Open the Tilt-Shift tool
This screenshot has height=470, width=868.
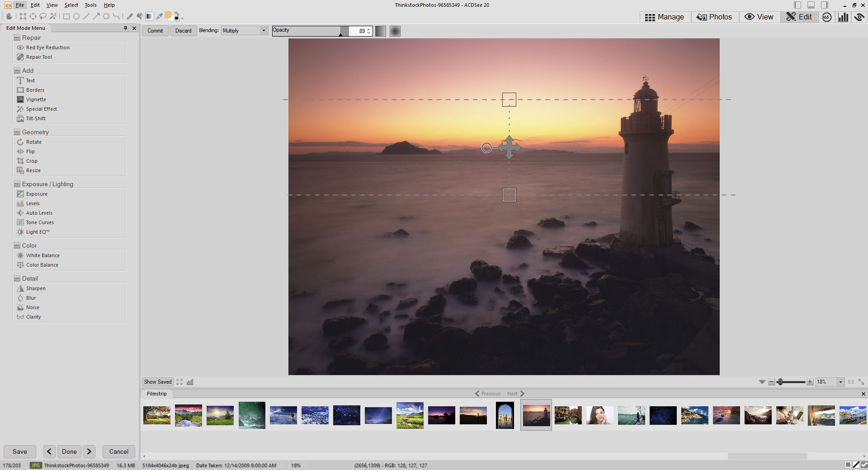pyautogui.click(x=36, y=118)
